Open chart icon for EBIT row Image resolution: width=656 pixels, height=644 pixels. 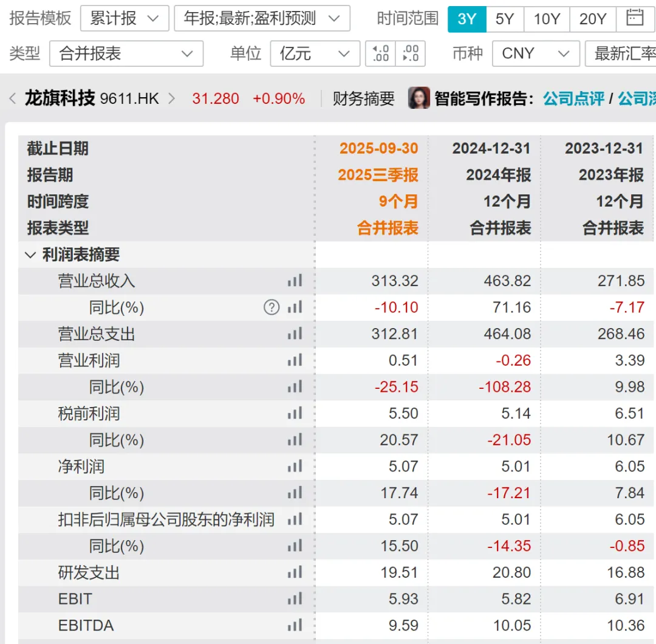295,599
